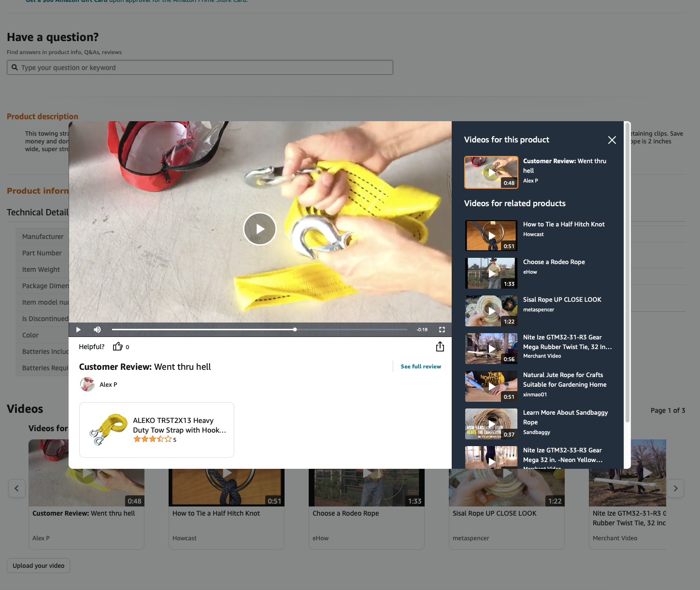Play 'Choose a Rodeo Rope' sidebar thumbnail
Screen dimensions: 700x590
[491, 273]
